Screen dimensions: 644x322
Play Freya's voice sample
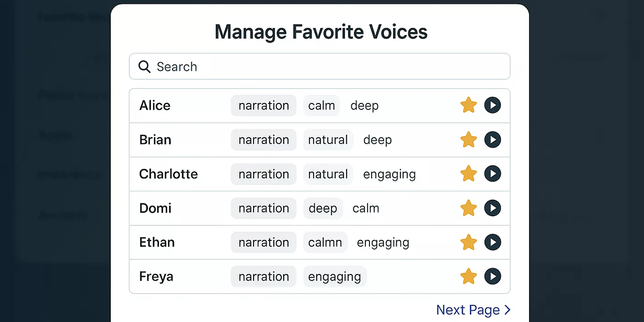(x=492, y=277)
